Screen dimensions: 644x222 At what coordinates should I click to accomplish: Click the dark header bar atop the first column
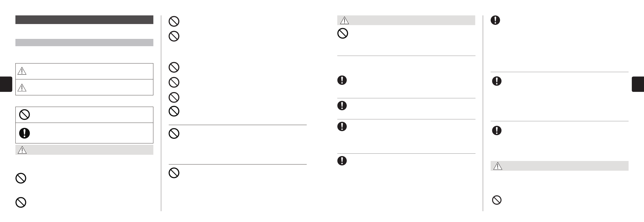point(84,20)
